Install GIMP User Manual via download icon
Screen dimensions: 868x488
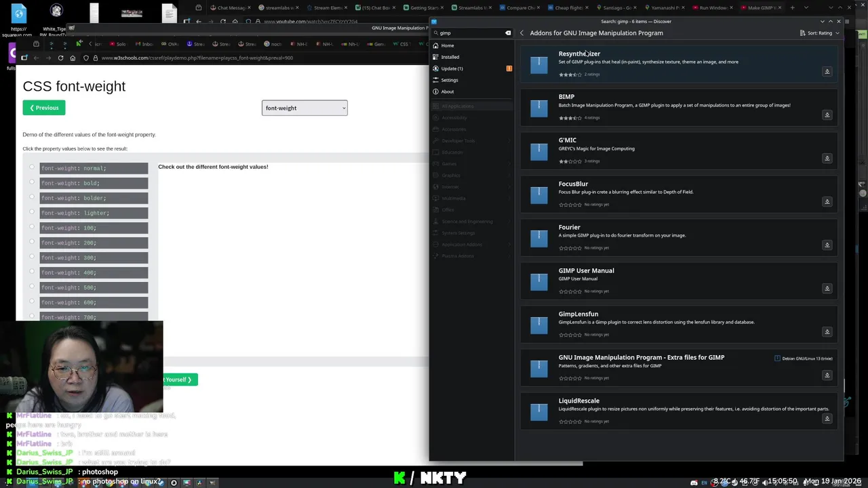827,288
